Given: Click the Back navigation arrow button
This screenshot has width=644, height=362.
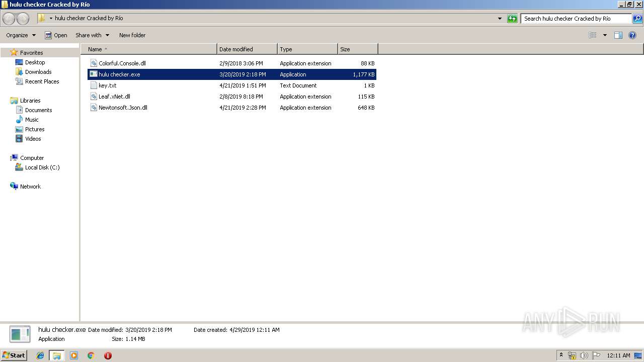Looking at the screenshot, I should [9, 19].
